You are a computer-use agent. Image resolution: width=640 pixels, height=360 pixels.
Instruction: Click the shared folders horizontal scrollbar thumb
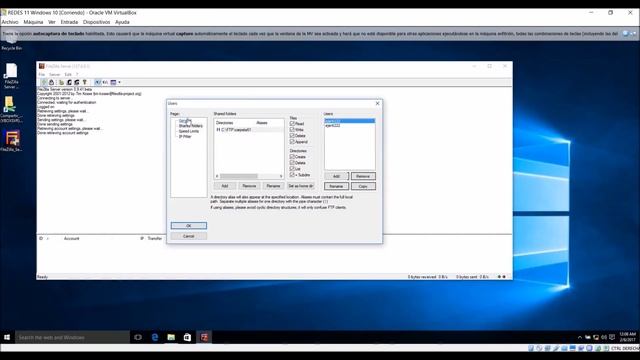[239, 176]
